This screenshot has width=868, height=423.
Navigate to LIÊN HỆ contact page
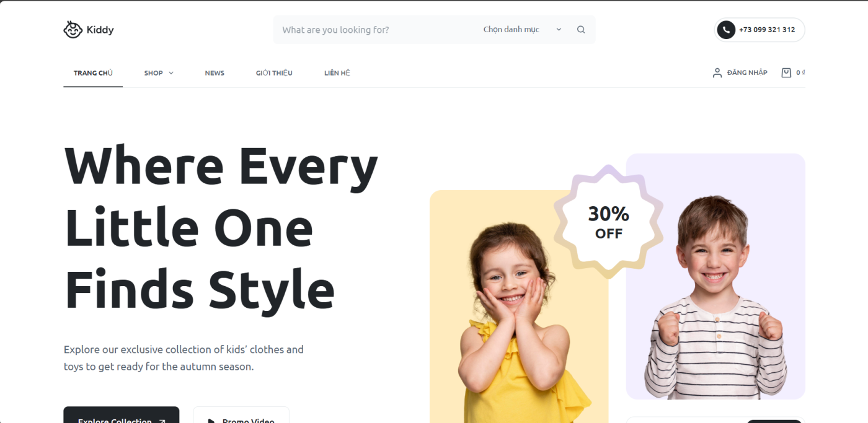point(337,73)
